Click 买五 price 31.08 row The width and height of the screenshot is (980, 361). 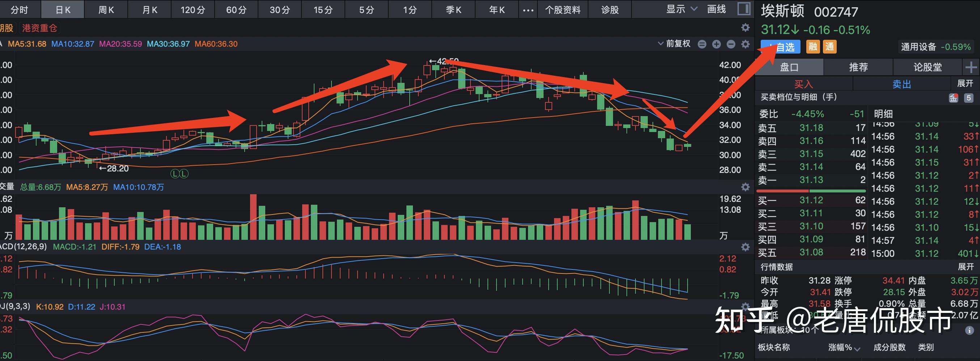tap(811, 252)
